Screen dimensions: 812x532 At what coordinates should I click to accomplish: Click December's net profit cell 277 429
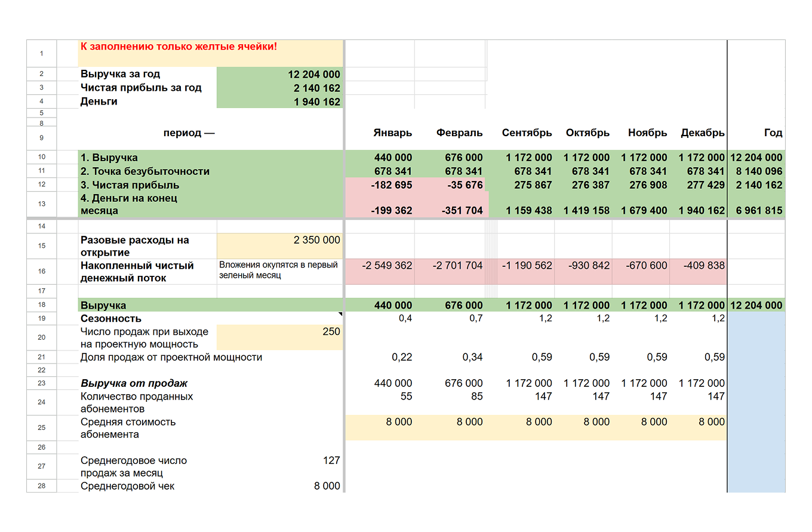coord(698,185)
